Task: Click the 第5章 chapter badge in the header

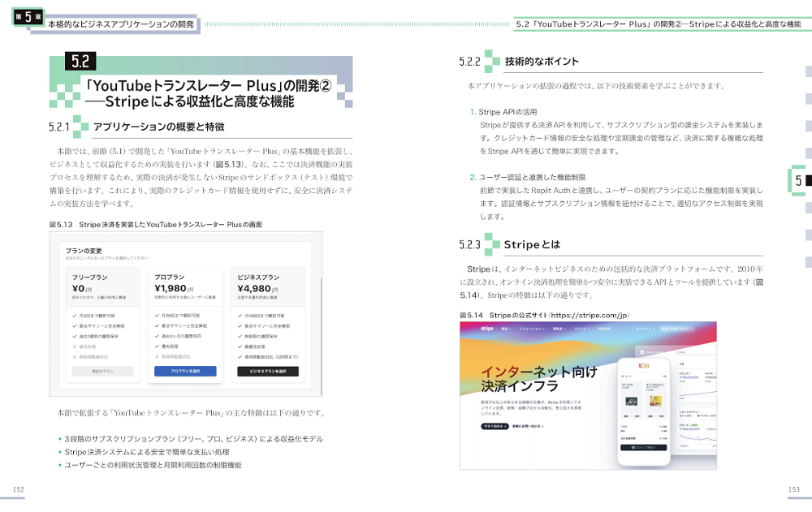Action: [x=28, y=17]
